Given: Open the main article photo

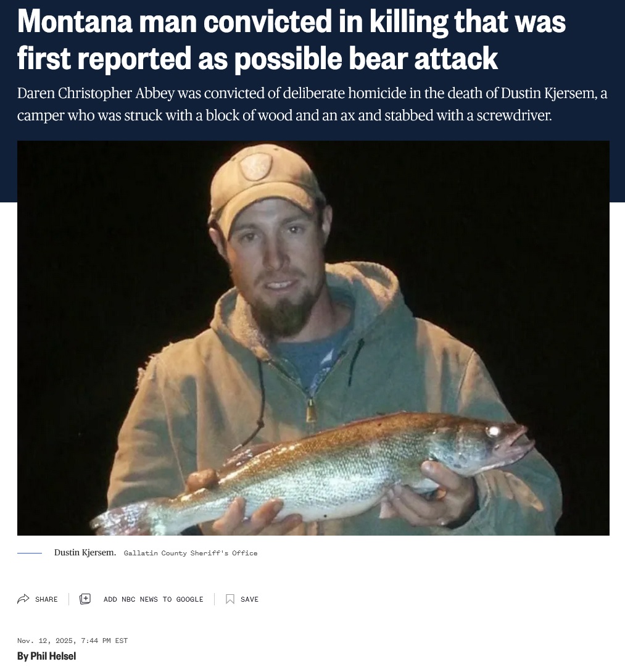Looking at the screenshot, I should (x=313, y=338).
